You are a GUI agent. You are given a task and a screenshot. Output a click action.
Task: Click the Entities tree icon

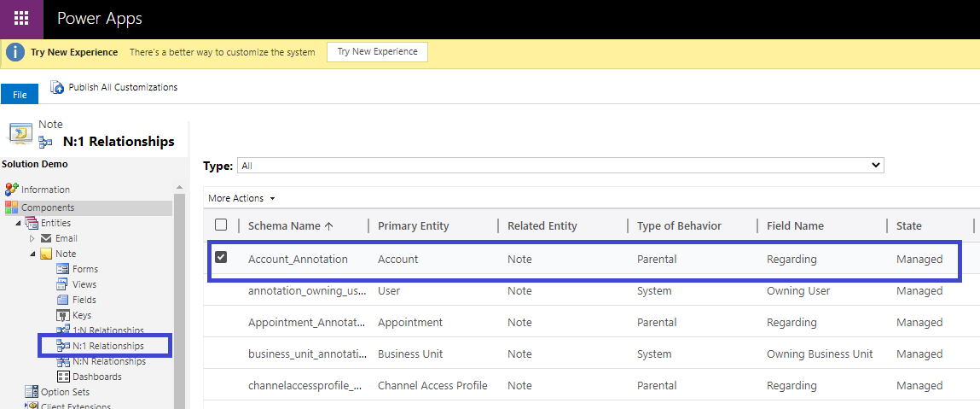(32, 223)
